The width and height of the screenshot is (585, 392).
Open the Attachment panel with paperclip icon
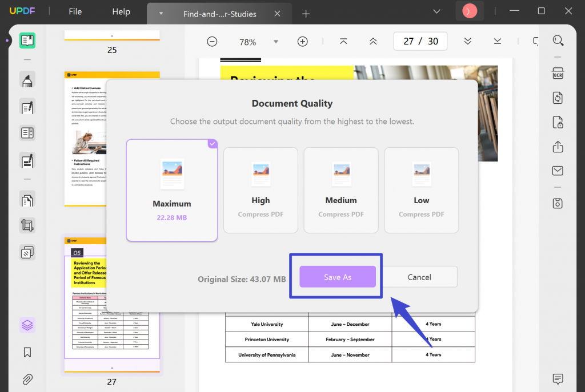point(27,379)
